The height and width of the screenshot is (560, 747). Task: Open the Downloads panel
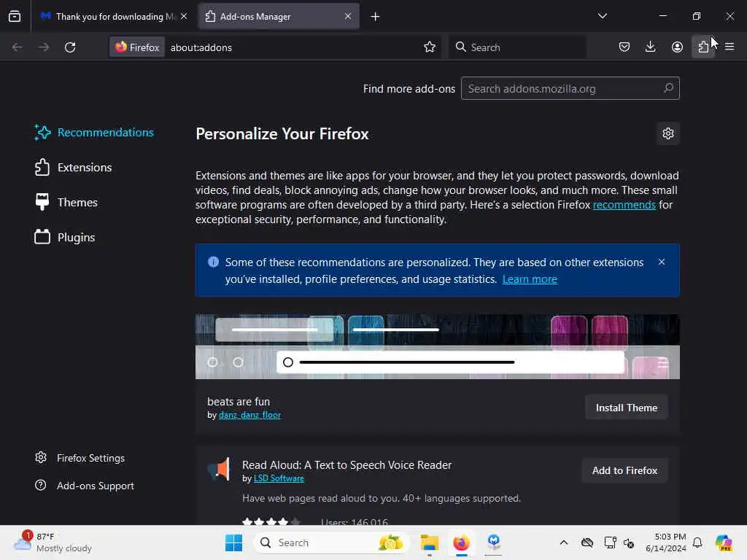(650, 47)
